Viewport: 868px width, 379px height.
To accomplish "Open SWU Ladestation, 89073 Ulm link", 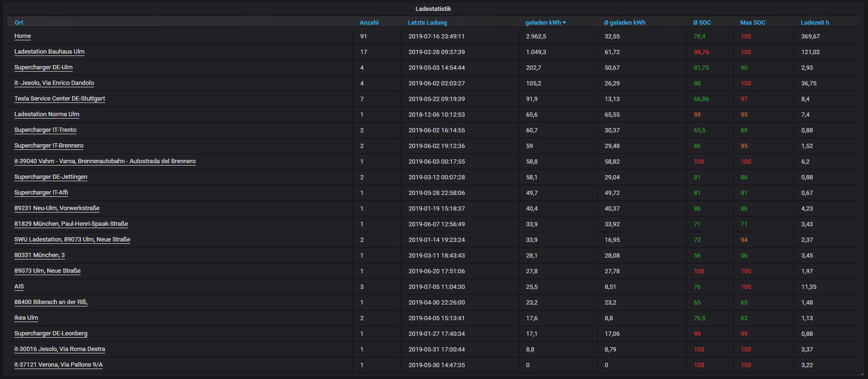I will tap(72, 240).
